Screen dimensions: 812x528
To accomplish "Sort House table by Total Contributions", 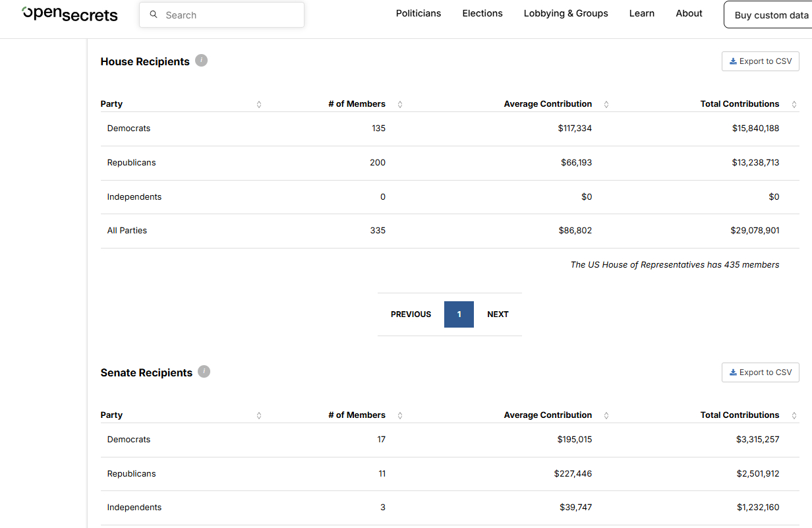I will pos(794,104).
